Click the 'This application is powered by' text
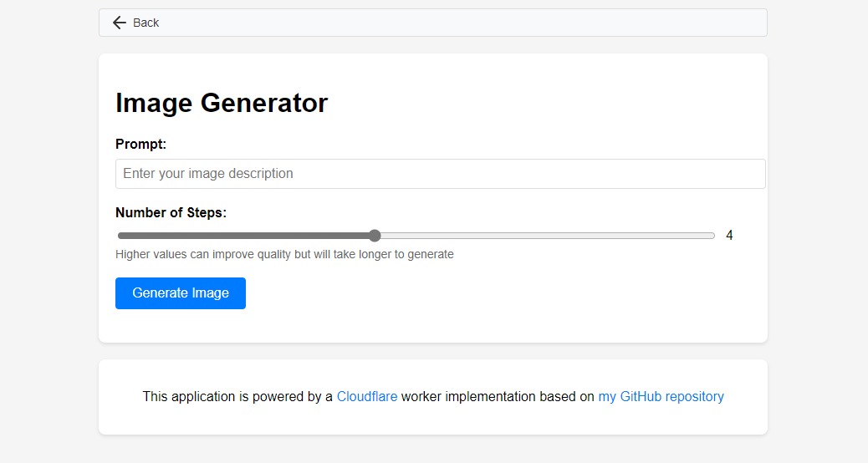This screenshot has width=868, height=463. coord(237,397)
